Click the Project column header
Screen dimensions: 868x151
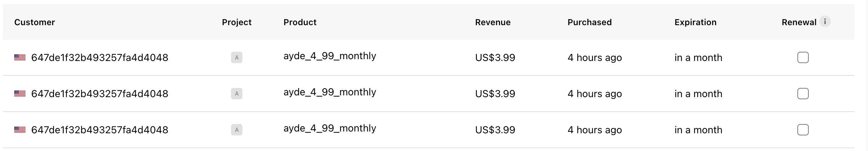pyautogui.click(x=237, y=22)
